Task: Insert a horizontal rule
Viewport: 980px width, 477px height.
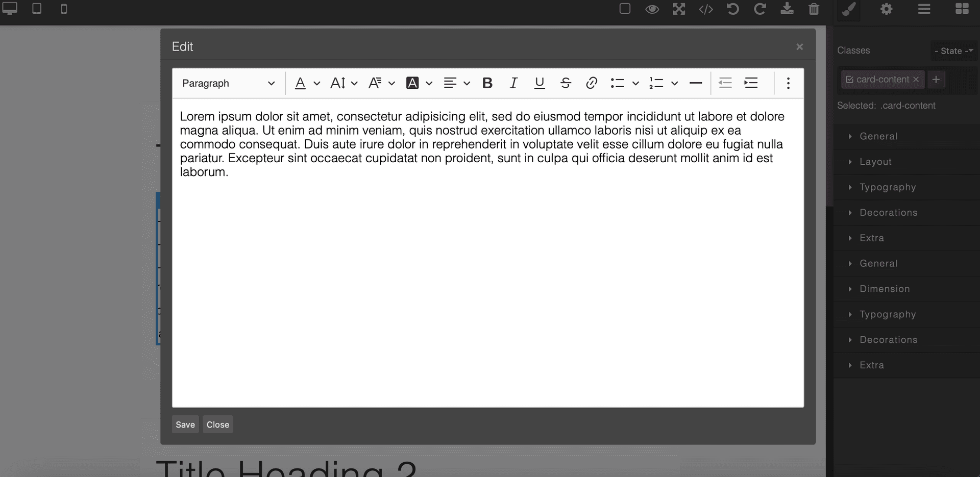Action: [x=695, y=83]
